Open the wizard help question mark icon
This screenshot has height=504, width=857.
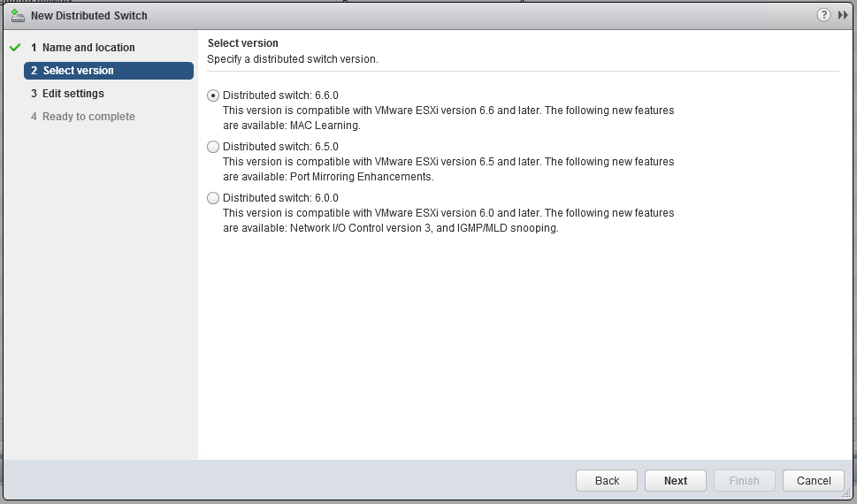(x=823, y=15)
